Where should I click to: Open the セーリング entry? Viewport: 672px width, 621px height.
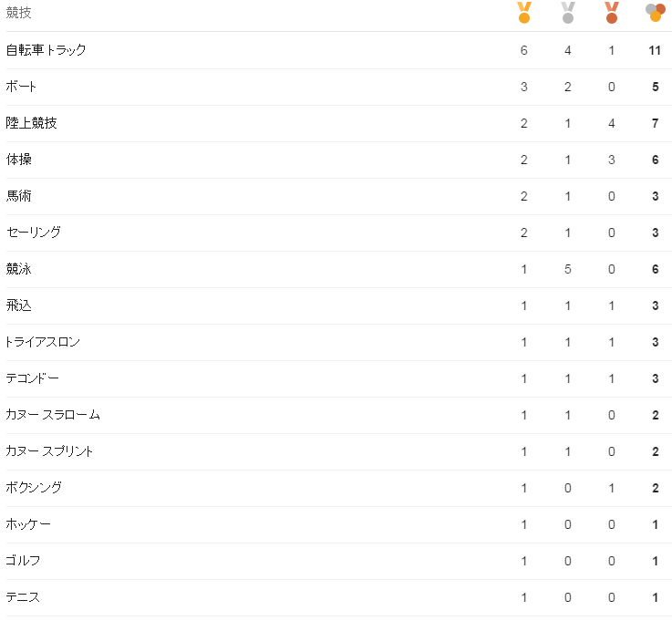(x=34, y=233)
